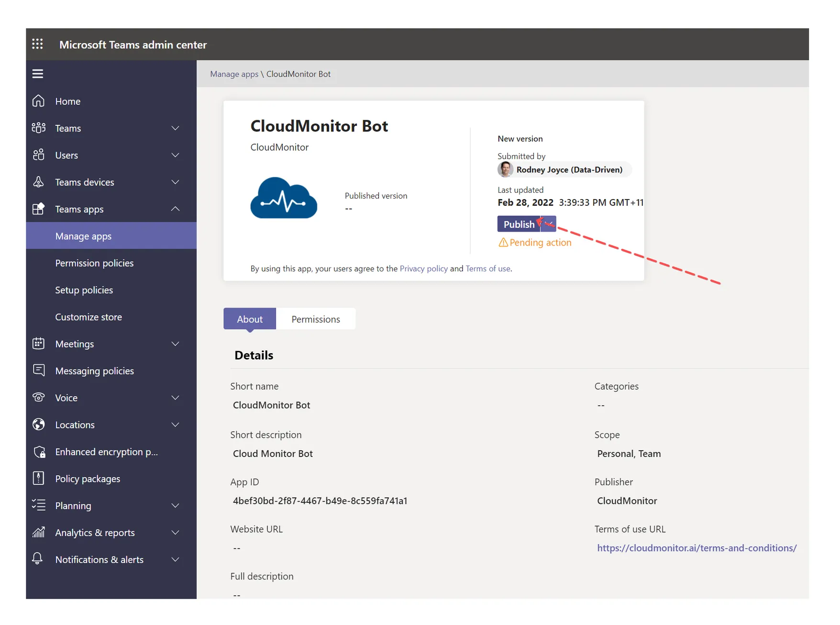Screen dimensions: 840x625
Task: Expand the Users menu chevron
Action: click(176, 155)
